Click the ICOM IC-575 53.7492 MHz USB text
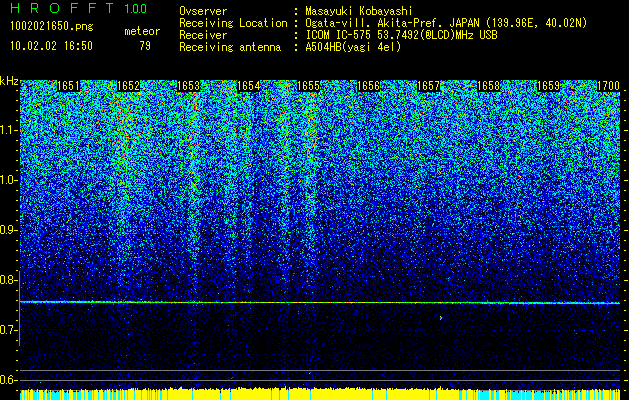The height and width of the screenshot is (400, 629). coord(402,35)
